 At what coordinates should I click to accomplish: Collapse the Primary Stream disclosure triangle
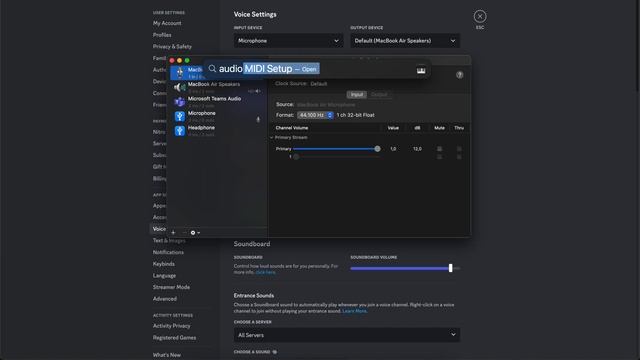(x=271, y=138)
